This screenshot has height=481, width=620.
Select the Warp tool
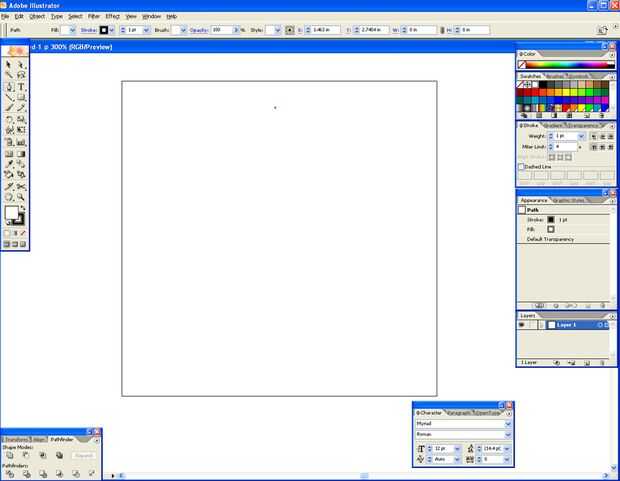coord(9,130)
